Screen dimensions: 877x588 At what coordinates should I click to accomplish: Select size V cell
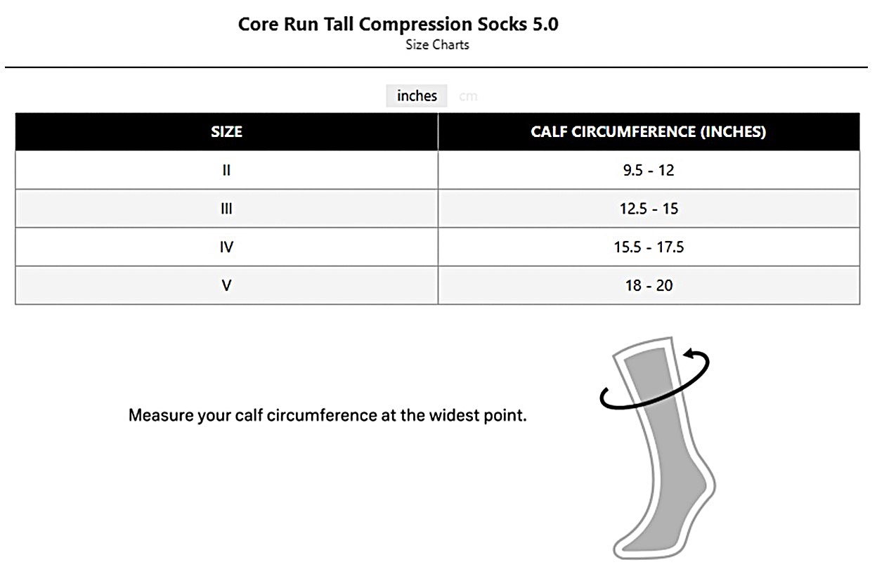click(226, 286)
